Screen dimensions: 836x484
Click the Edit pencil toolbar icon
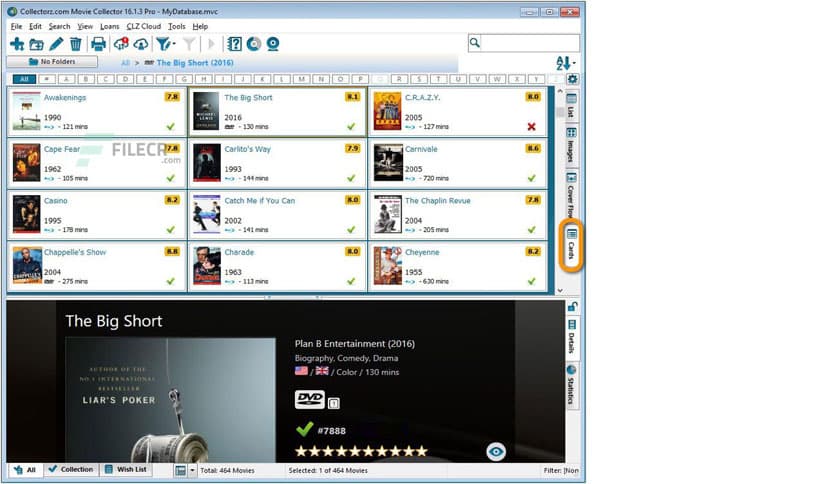56,44
